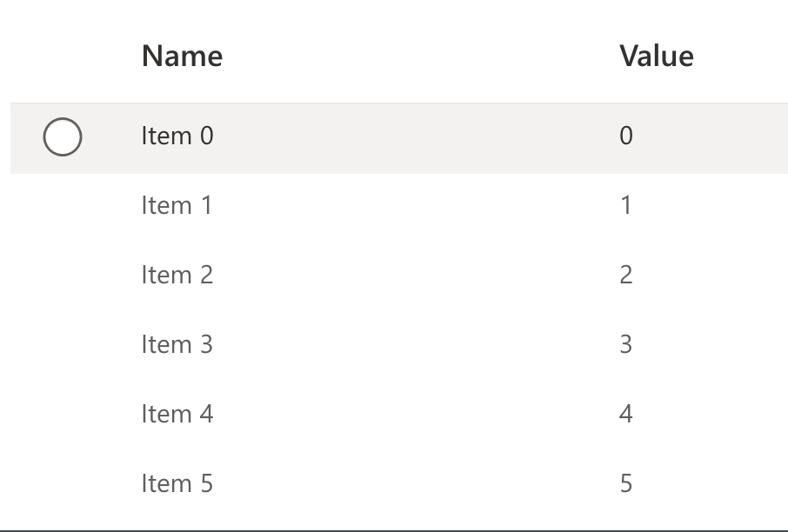This screenshot has width=788, height=532.
Task: Click the Value column header
Action: click(x=656, y=57)
